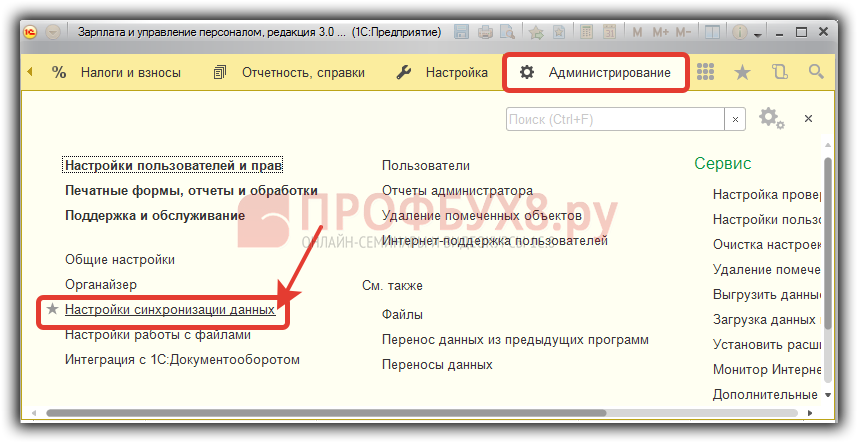Click the scroll right arrow of horizontal scrollbar
Screen dimensions: 858x443
[x=810, y=413]
